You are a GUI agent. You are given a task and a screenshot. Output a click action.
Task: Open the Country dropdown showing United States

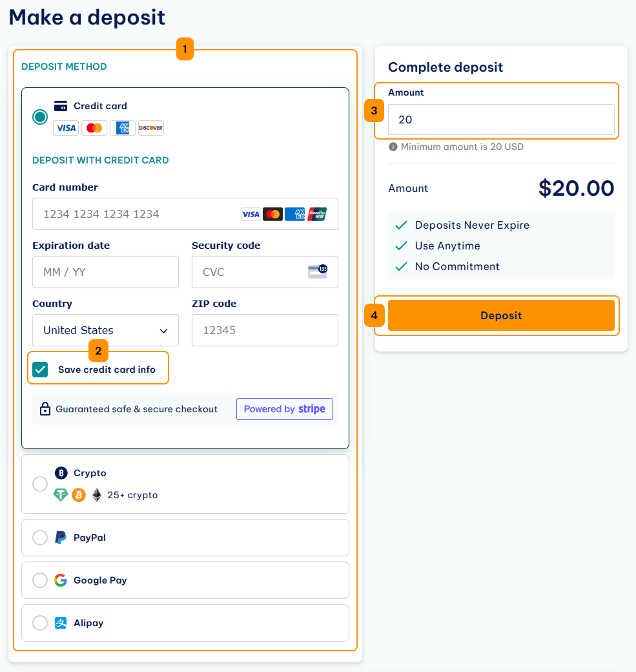pyautogui.click(x=105, y=330)
